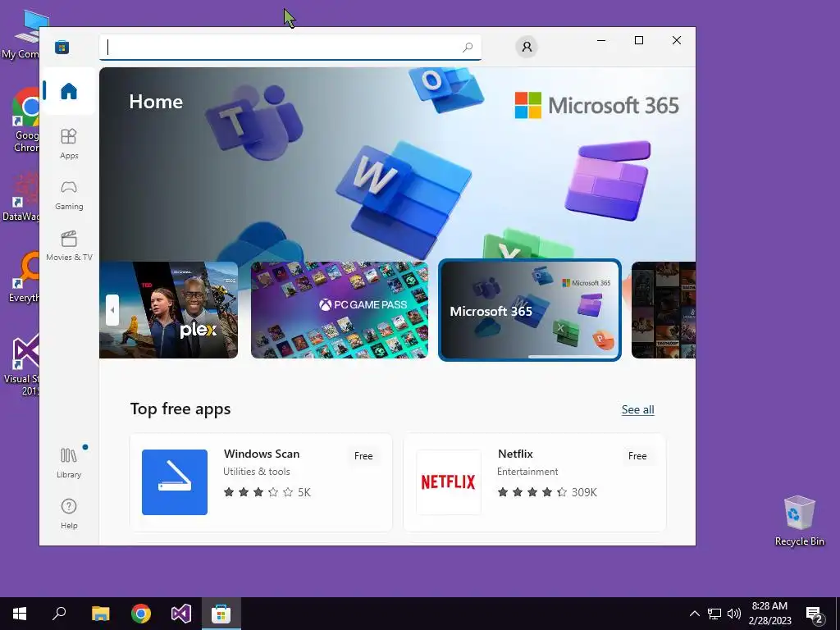Click the Windows Scan star rating

pyautogui.click(x=267, y=492)
